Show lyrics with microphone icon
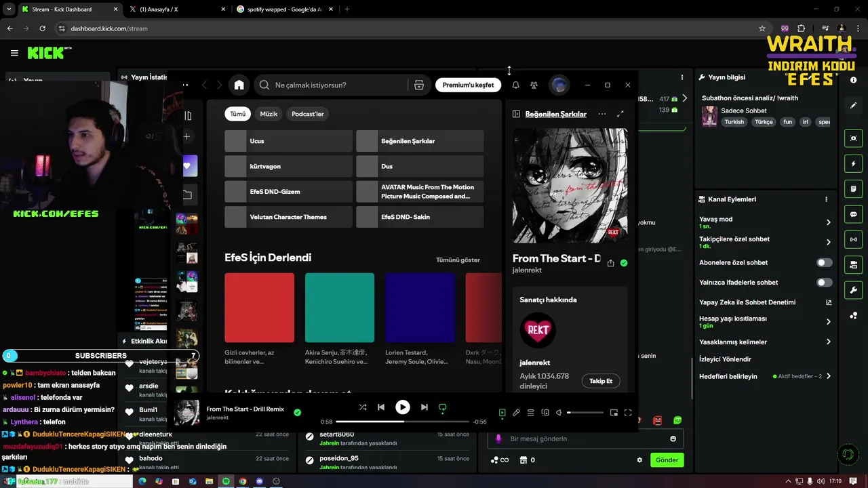Image resolution: width=868 pixels, height=488 pixels. tap(516, 413)
